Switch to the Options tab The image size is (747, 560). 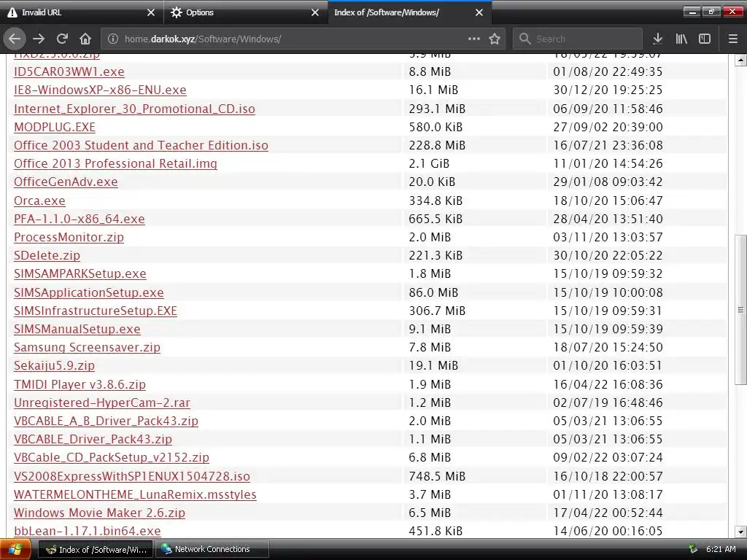pyautogui.click(x=246, y=12)
